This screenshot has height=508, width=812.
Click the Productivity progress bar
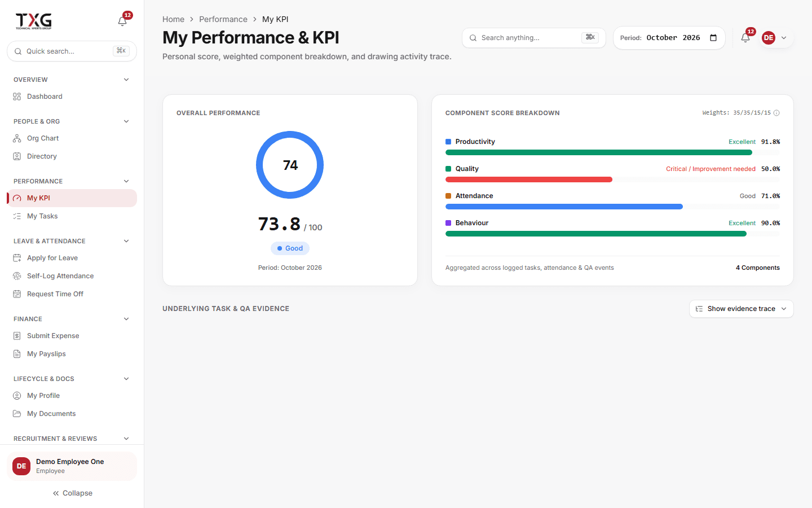[x=612, y=152]
